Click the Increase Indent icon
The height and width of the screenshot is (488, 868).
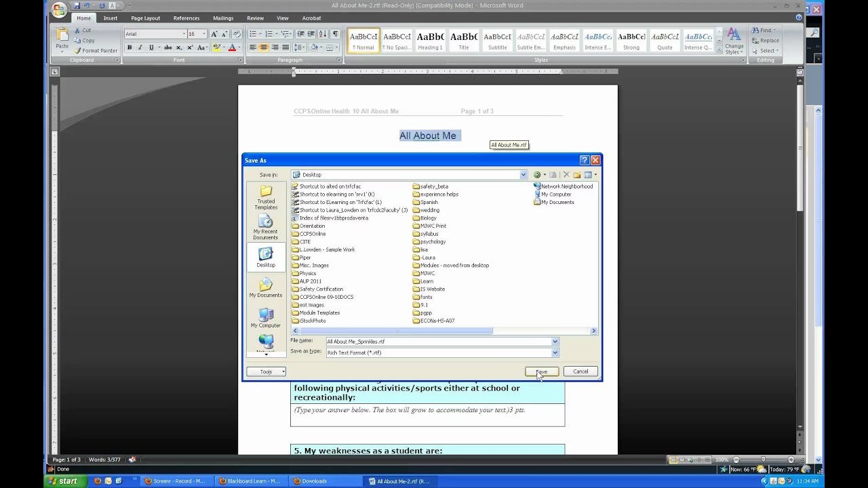pyautogui.click(x=311, y=34)
